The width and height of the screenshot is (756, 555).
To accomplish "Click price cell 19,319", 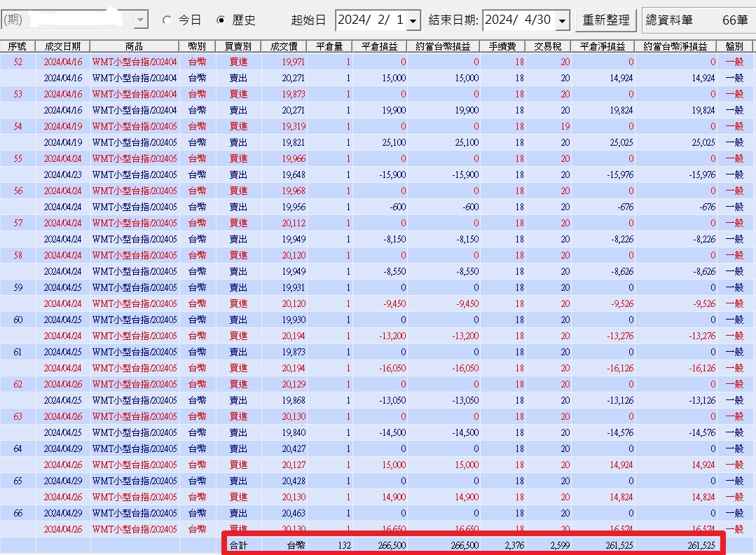I will point(293,126).
